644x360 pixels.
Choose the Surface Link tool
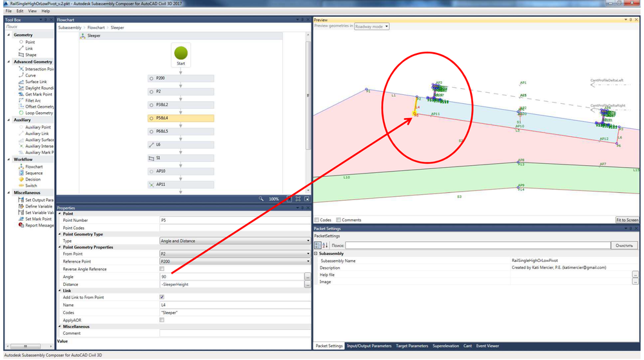tap(33, 82)
